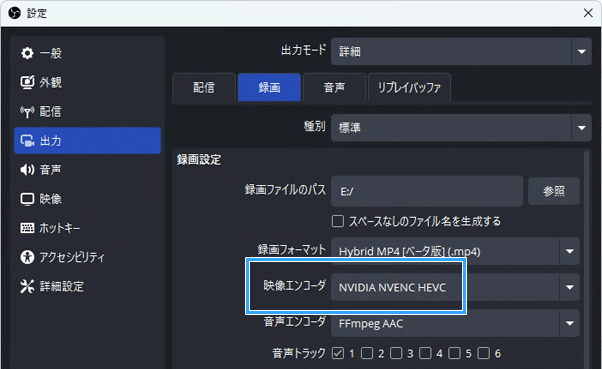Click the tools icon for 詳細設定
Viewport: 602px width, 369px height.
(x=27, y=286)
